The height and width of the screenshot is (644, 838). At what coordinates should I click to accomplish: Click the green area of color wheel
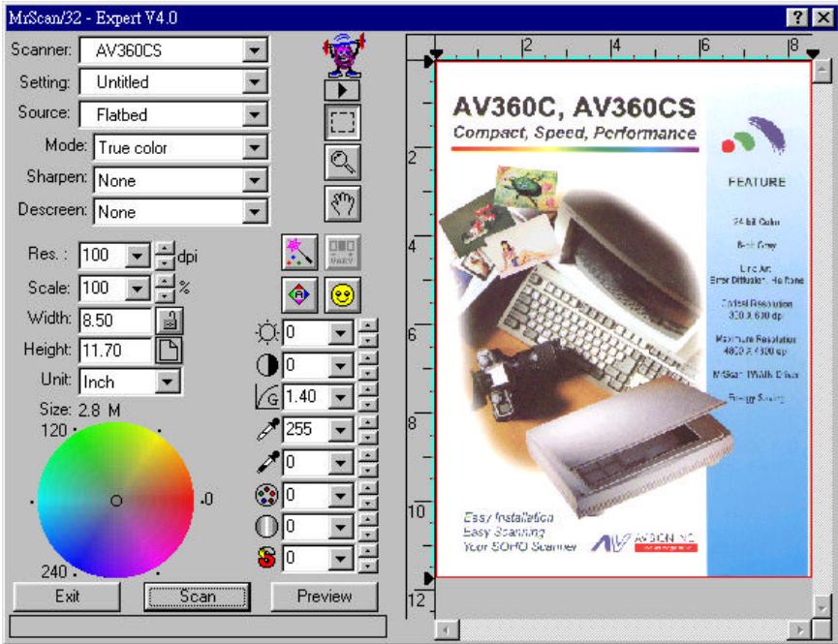[x=85, y=454]
